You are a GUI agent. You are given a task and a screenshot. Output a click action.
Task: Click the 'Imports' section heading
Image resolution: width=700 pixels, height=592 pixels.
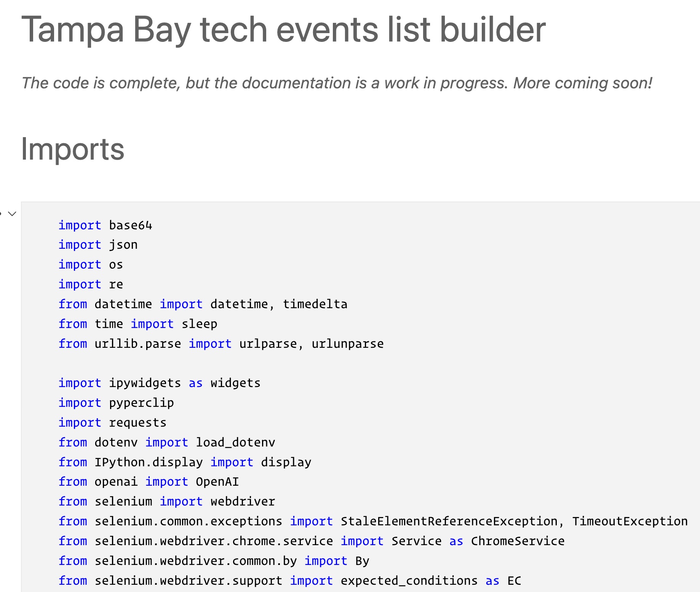click(x=73, y=149)
